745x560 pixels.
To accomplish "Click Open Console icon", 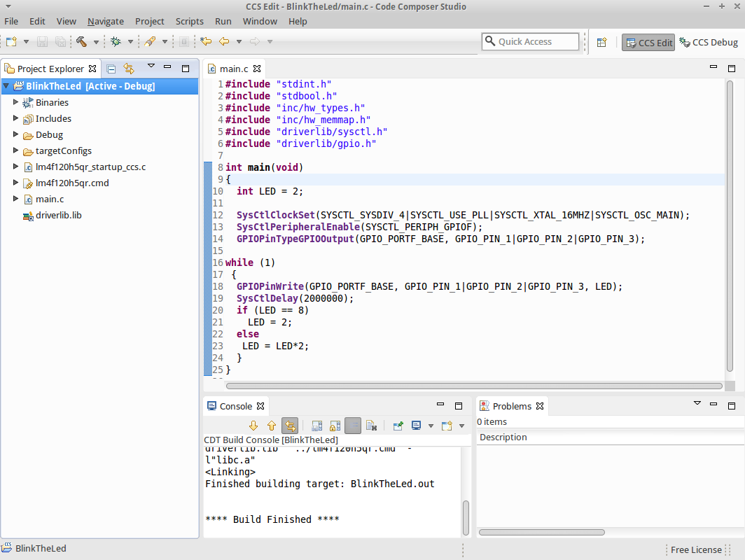I will (447, 426).
